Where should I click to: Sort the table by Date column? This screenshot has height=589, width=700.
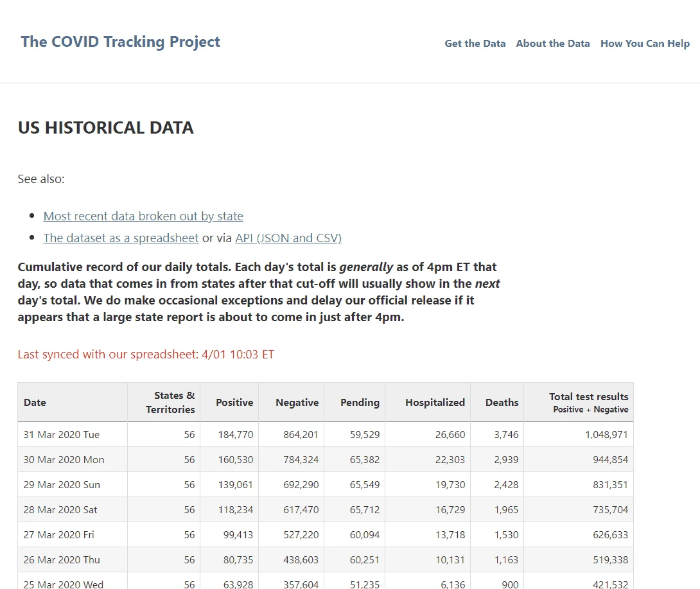[35, 402]
